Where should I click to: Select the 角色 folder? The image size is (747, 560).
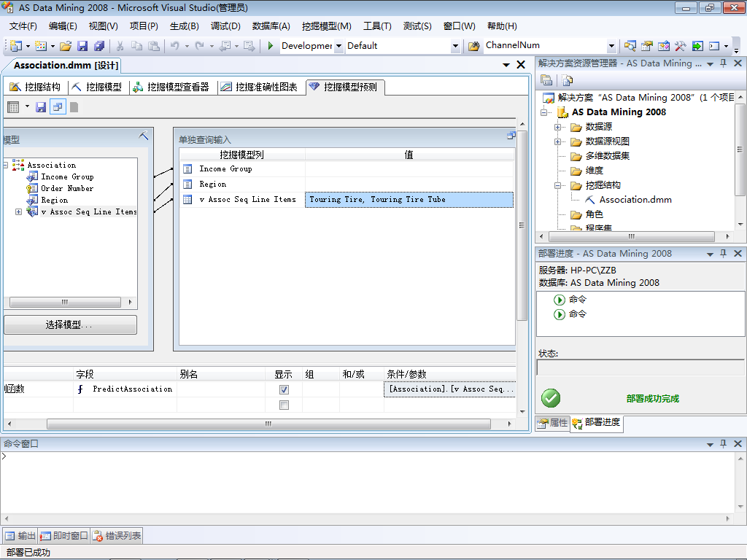pyautogui.click(x=594, y=215)
